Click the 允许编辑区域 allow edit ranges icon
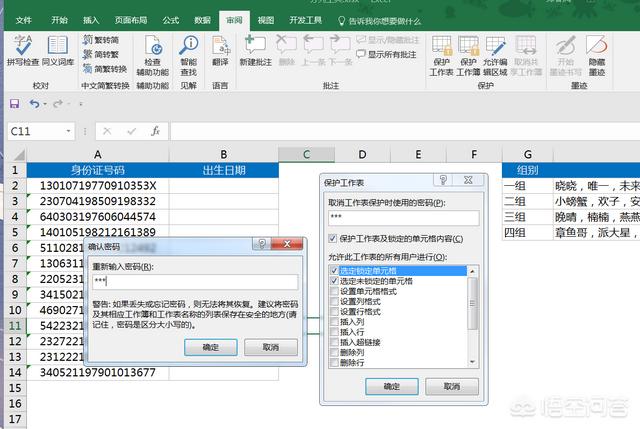The height and width of the screenshot is (429, 640). coord(496,51)
